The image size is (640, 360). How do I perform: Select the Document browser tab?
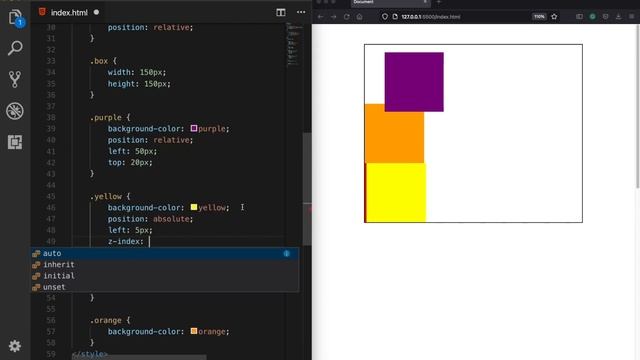click(391, 3)
